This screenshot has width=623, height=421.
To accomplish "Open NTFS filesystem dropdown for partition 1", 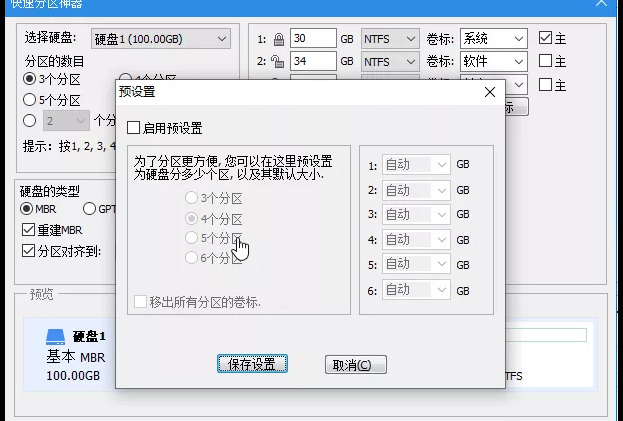I will click(x=390, y=39).
